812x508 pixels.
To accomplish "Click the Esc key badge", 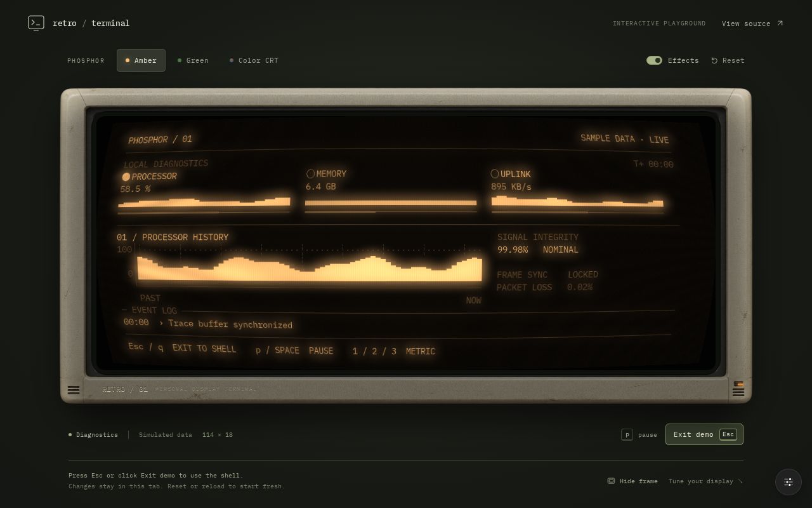I will pyautogui.click(x=728, y=434).
